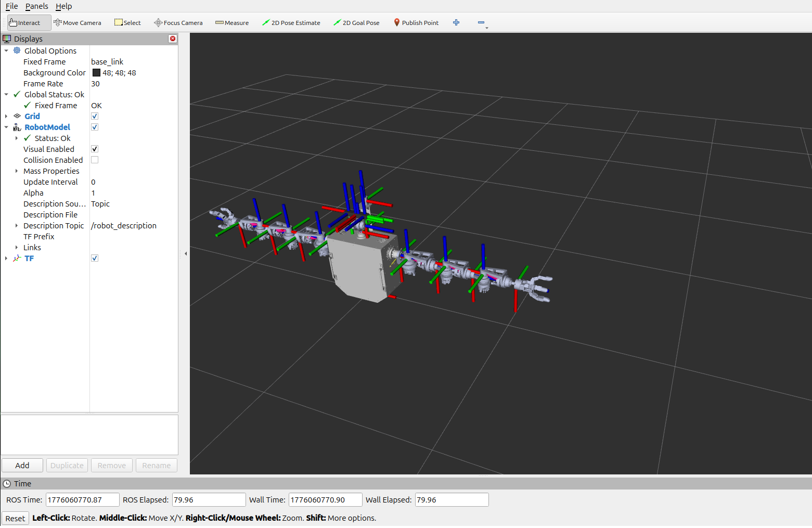This screenshot has height=528, width=812.
Task: Click the Background Color swatch
Action: 96,73
